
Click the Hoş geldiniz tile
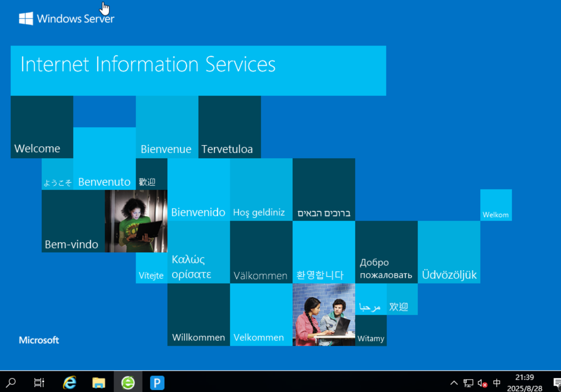coord(261,190)
